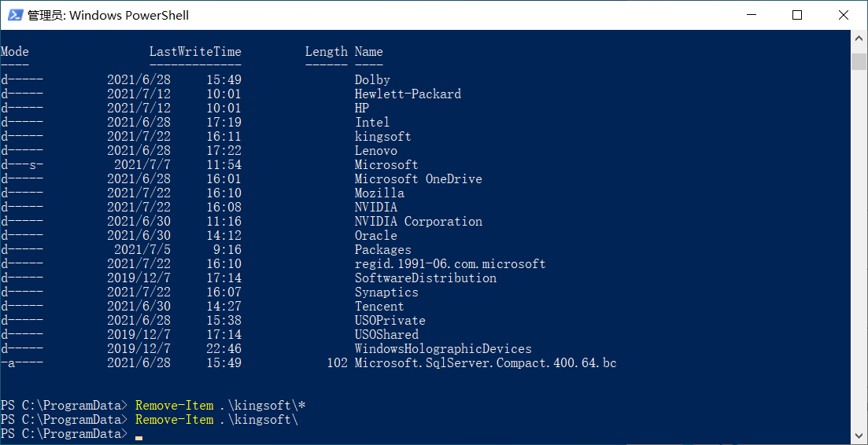The height and width of the screenshot is (445, 868).
Task: Click the USOPrivate directory name
Action: (390, 321)
